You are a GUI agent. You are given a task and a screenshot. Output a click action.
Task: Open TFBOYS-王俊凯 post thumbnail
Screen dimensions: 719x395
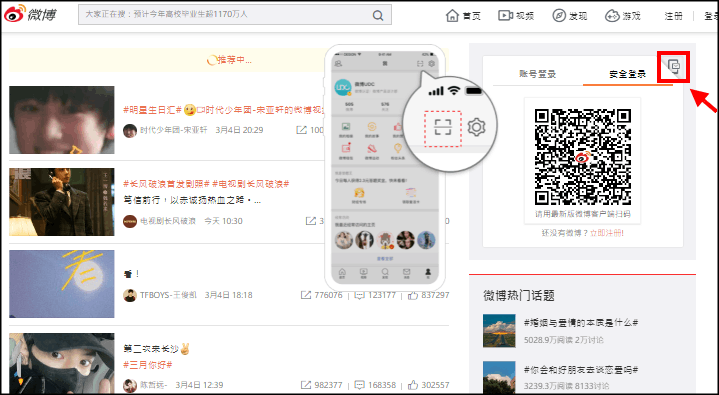pyautogui.click(x=62, y=284)
